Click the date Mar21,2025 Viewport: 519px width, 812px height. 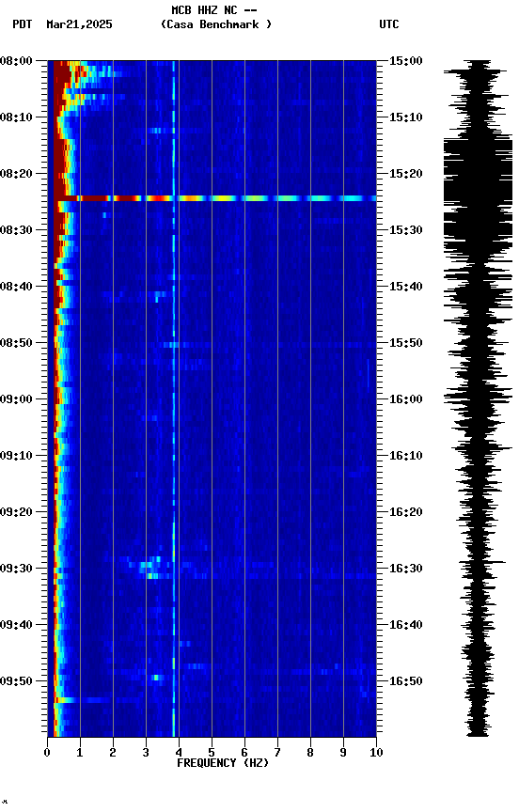click(79, 24)
